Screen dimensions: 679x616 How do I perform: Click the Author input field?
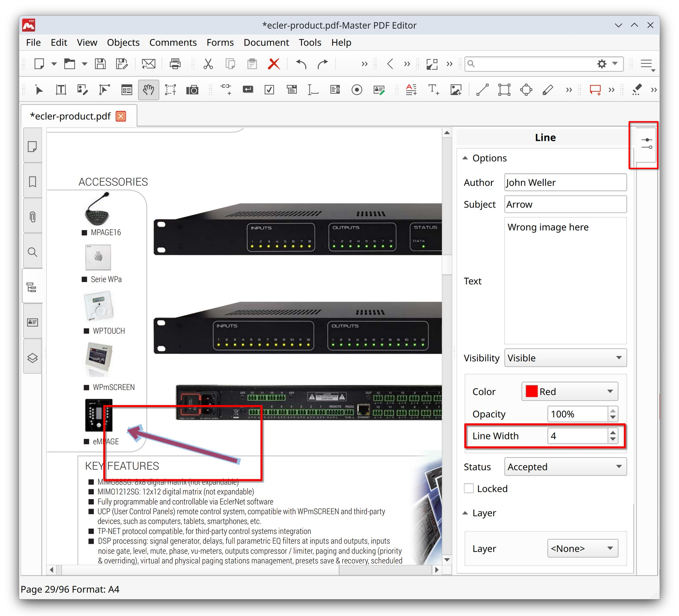point(565,182)
